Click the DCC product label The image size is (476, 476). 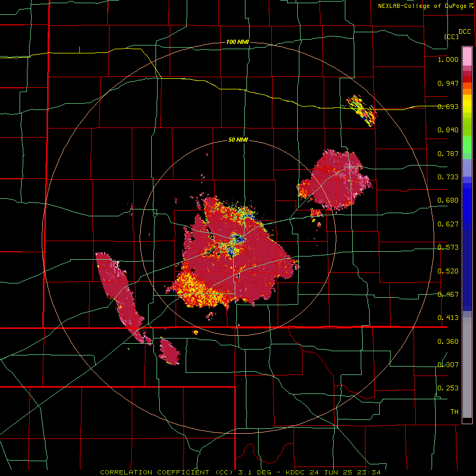pyautogui.click(x=464, y=32)
